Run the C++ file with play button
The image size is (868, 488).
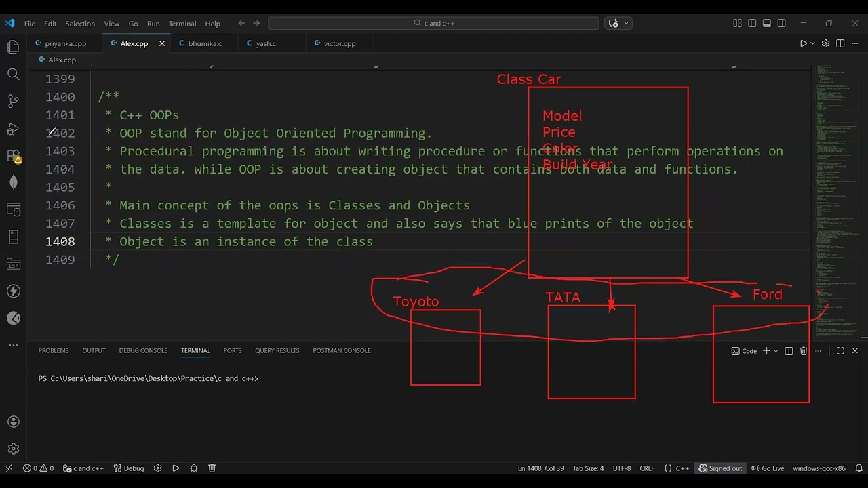pyautogui.click(x=803, y=43)
